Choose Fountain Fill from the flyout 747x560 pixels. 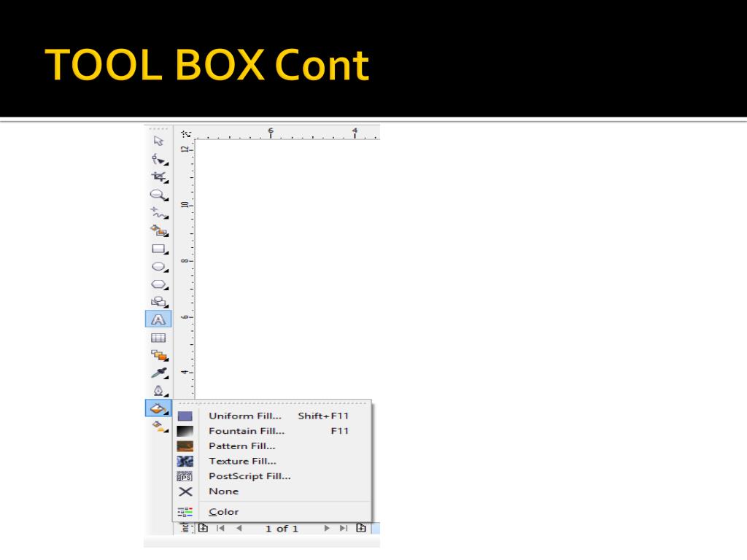click(x=273, y=431)
